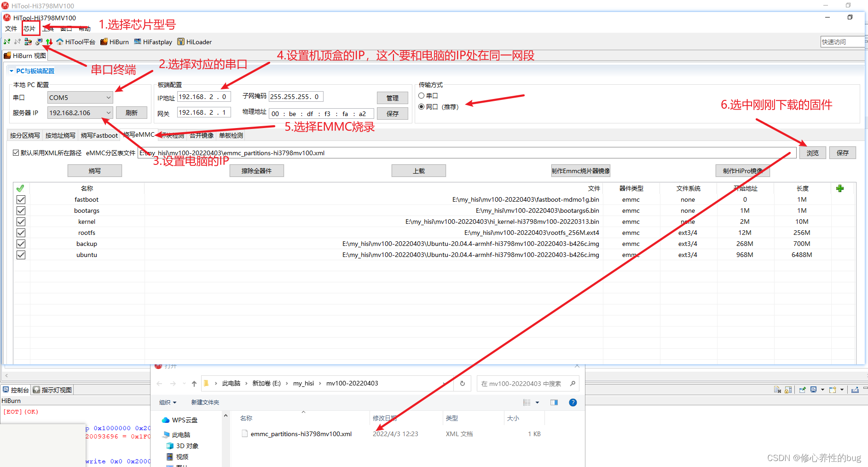The width and height of the screenshot is (868, 467).
Task: Click the eMMC分区表文件 path input field
Action: (467, 153)
